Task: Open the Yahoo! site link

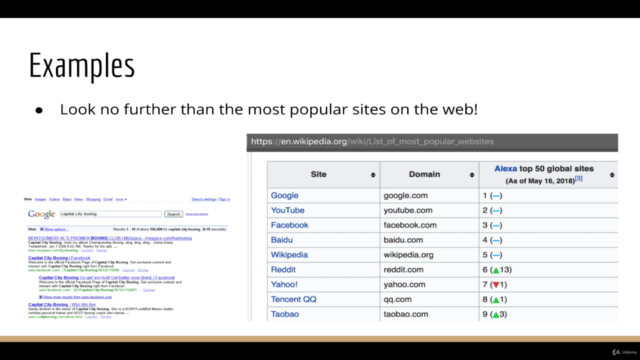Action: click(284, 284)
